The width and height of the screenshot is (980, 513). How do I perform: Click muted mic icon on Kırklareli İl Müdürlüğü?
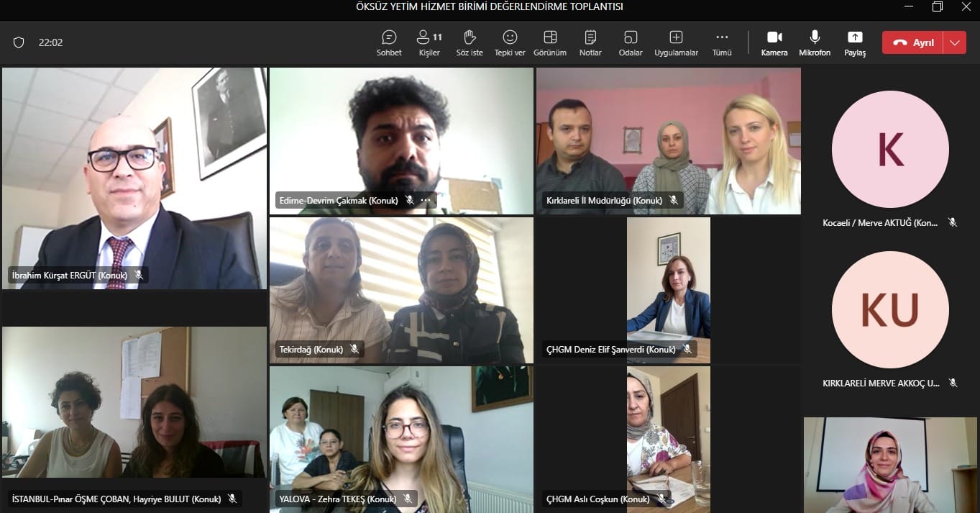[674, 201]
